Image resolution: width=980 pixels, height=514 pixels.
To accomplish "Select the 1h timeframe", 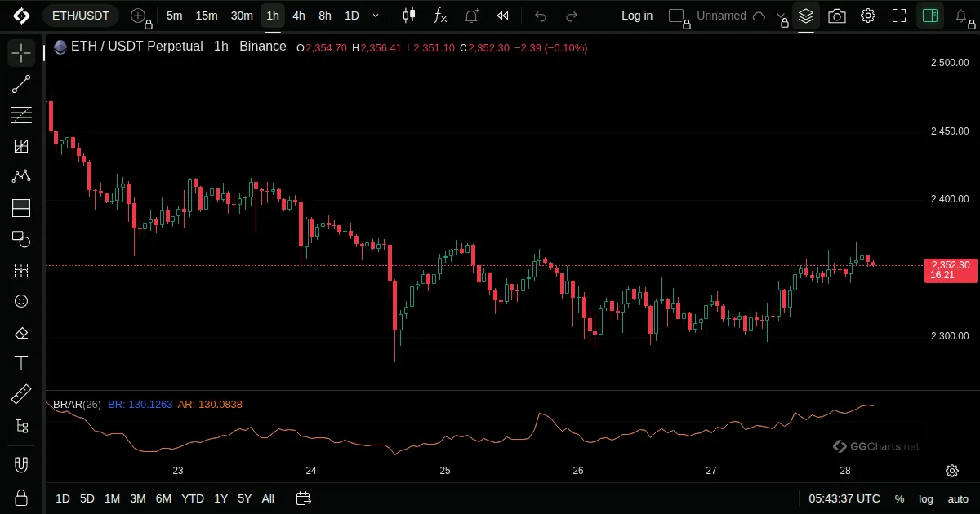I will [273, 16].
